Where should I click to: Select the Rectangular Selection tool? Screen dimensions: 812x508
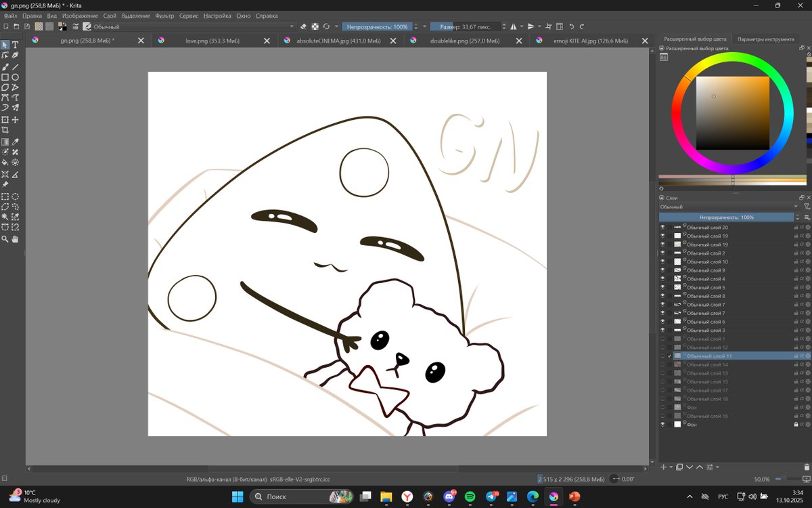pyautogui.click(x=5, y=196)
